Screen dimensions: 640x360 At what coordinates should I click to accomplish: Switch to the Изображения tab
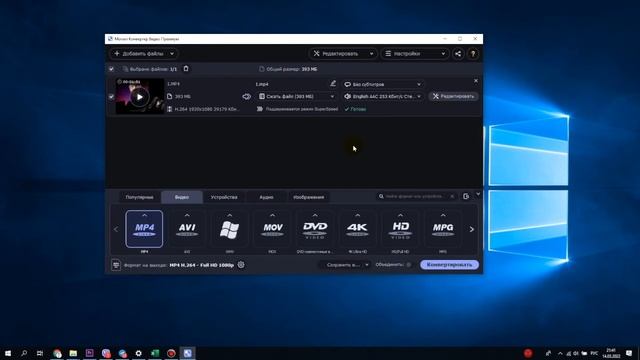click(x=309, y=197)
